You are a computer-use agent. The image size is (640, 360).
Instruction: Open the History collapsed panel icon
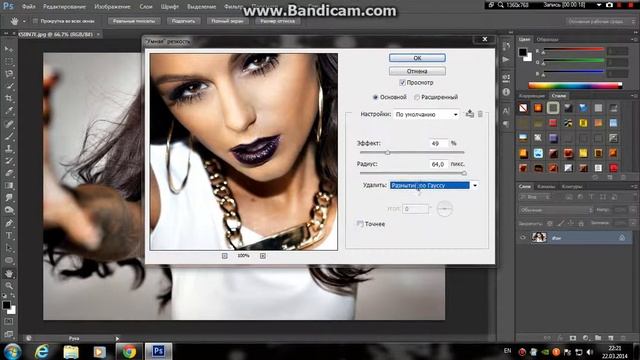[506, 46]
